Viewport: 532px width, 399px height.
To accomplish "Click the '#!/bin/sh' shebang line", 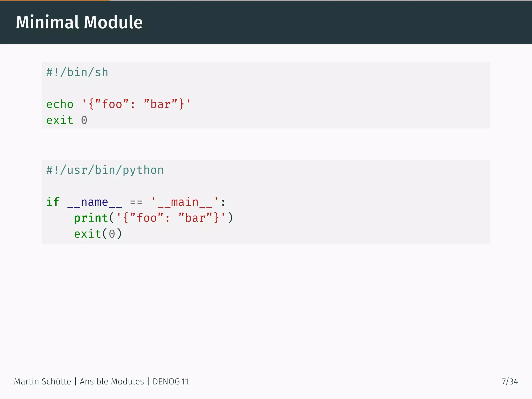I will tap(77, 72).
